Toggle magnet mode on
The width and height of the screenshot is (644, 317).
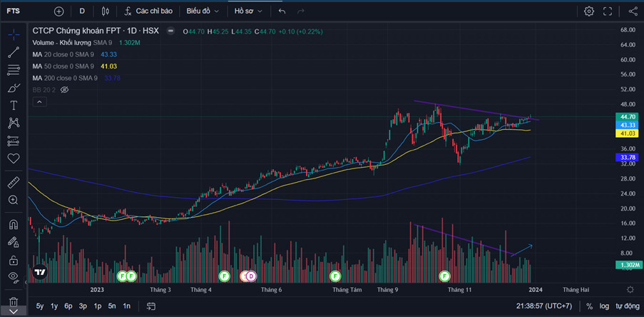(13, 225)
